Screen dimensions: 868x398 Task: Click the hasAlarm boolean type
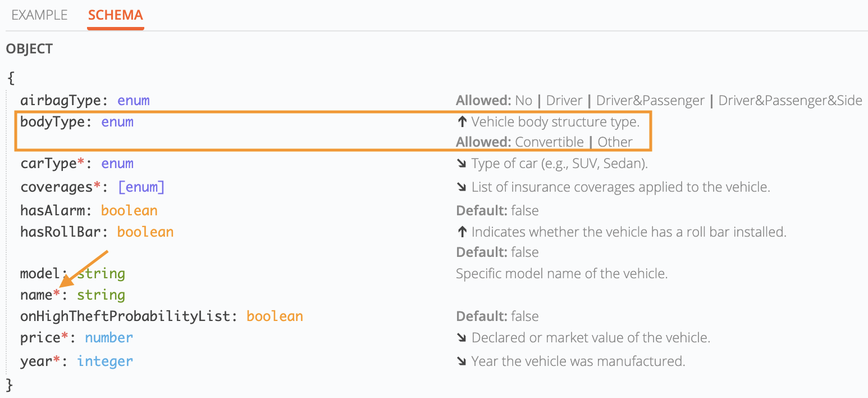coord(129,211)
